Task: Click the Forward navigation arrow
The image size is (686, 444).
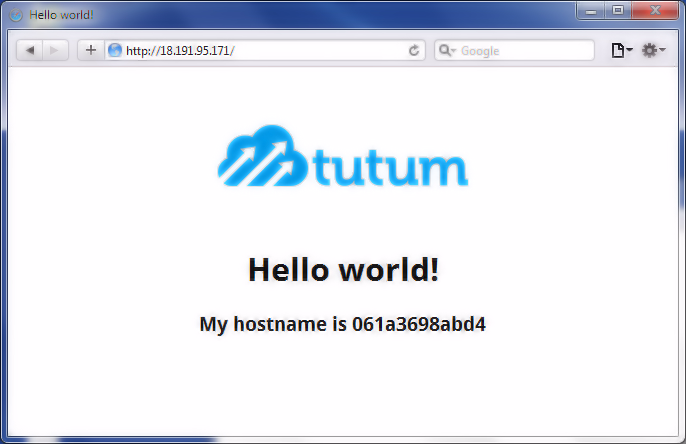Action: (55, 50)
